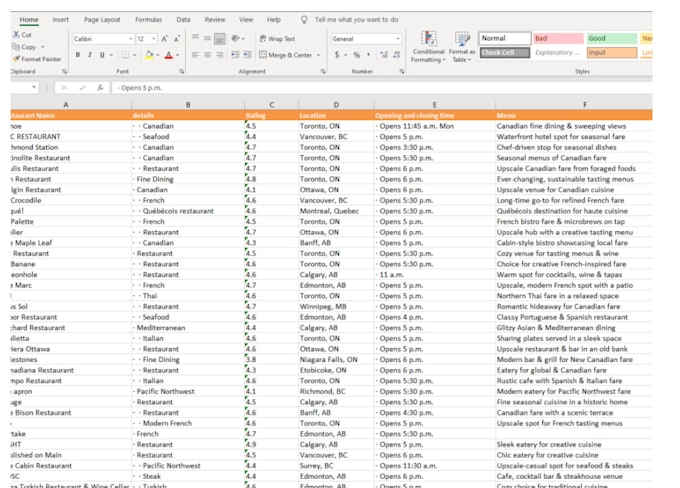Open the Underline style dropdown arrow

tap(111, 55)
